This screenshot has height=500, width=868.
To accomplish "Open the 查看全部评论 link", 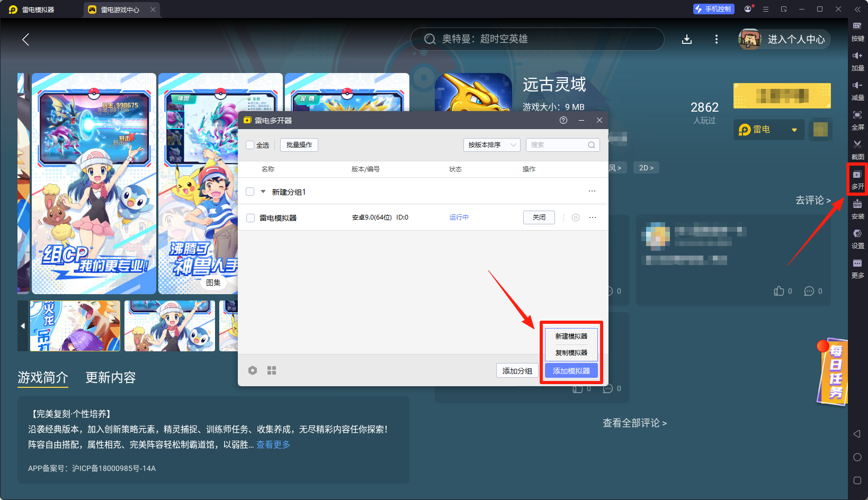I will tap(634, 423).
